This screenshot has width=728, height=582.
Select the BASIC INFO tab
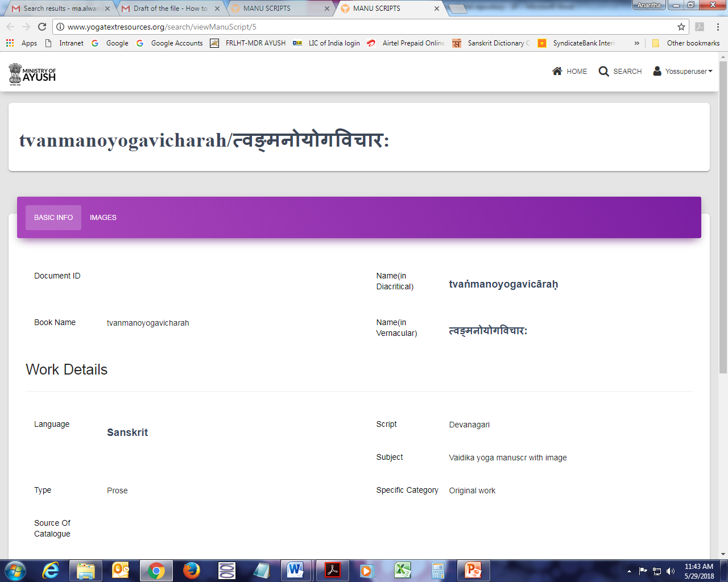(53, 218)
